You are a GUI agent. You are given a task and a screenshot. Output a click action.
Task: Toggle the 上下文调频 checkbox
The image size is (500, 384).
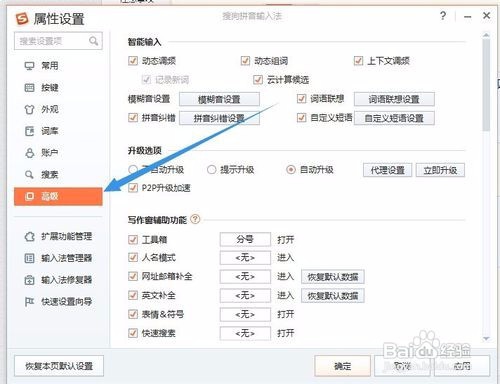click(358, 61)
